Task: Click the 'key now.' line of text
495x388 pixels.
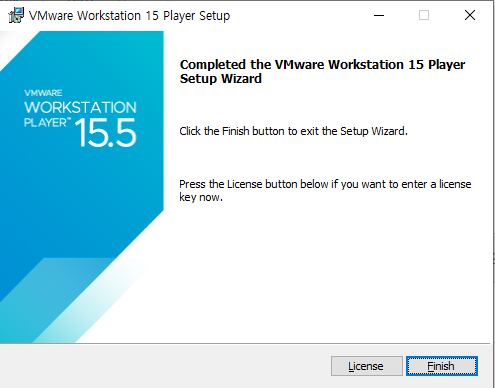Action: (201, 197)
